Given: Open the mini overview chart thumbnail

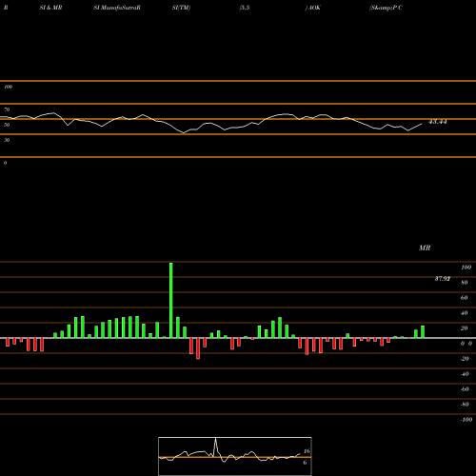Looking at the screenshot, I should click(235, 456).
